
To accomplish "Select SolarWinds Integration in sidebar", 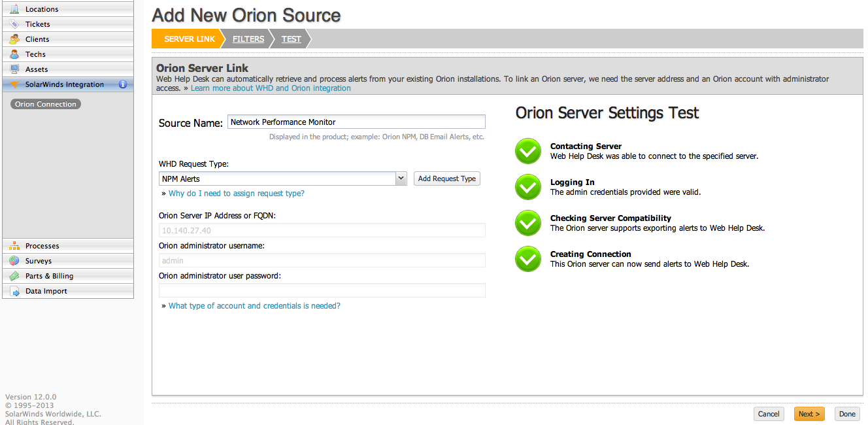I will tap(68, 84).
